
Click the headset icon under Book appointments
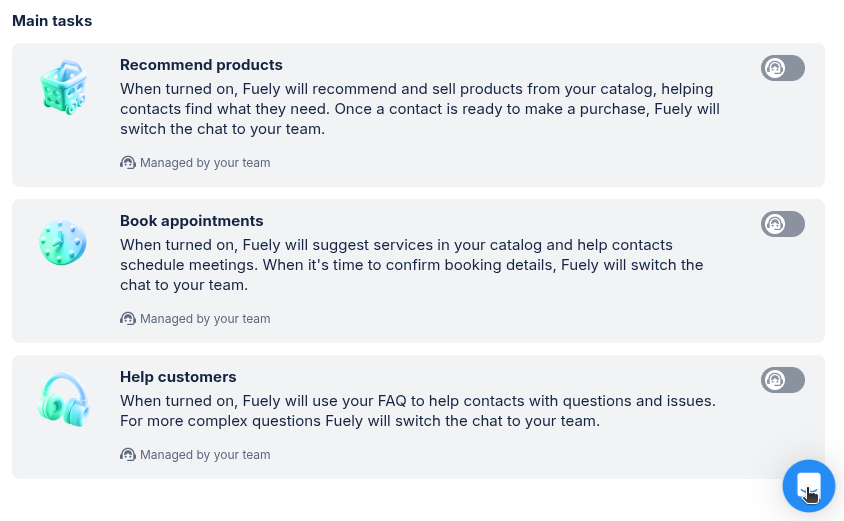128,319
